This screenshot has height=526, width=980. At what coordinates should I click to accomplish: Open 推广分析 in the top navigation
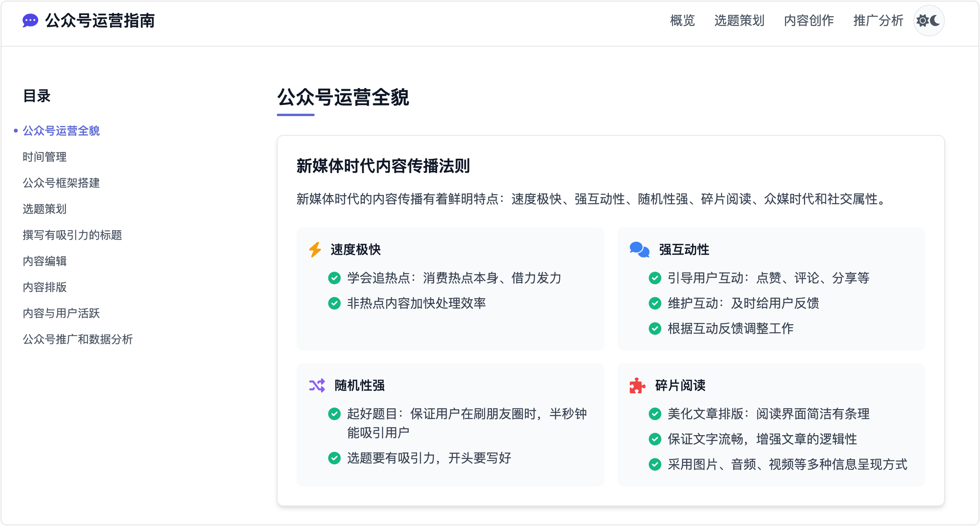coord(878,21)
